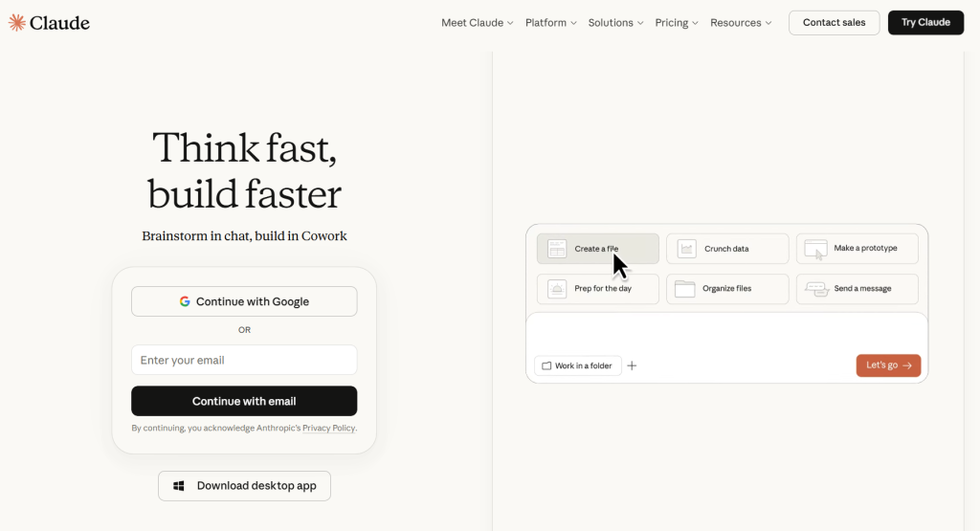Expand the Solutions navigation dropdown
This screenshot has height=531, width=980.
pyautogui.click(x=615, y=23)
